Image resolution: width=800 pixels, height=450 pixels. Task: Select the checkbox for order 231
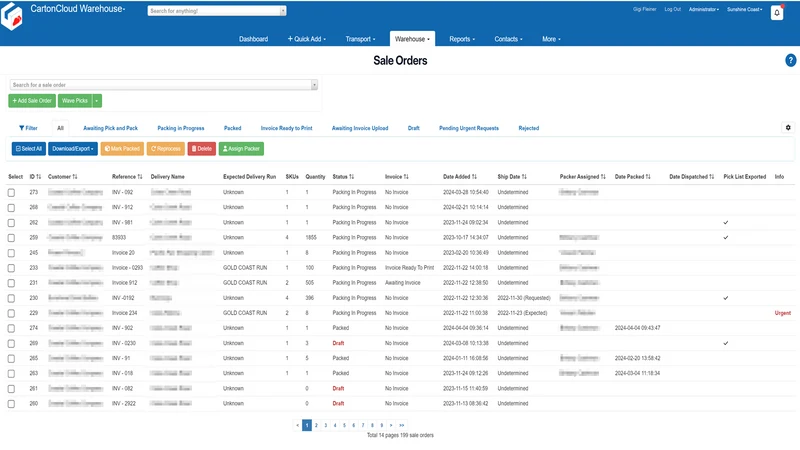(11, 283)
